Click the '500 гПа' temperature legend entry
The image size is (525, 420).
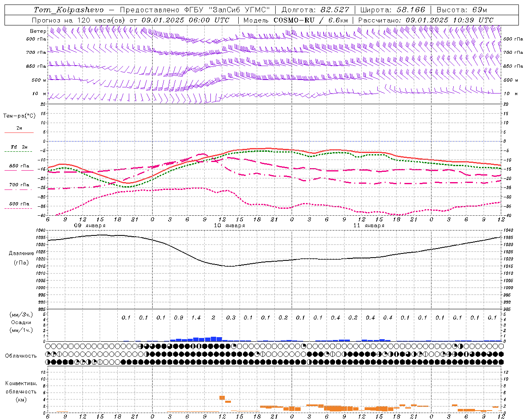19,204
